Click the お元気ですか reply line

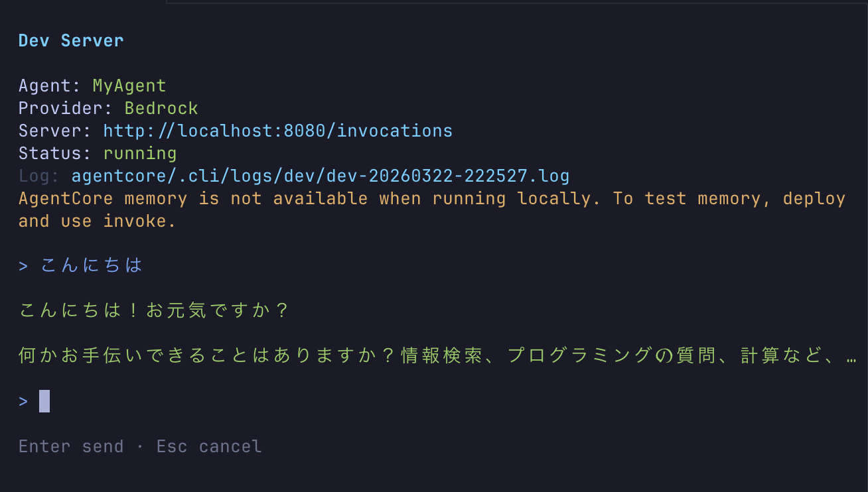154,310
